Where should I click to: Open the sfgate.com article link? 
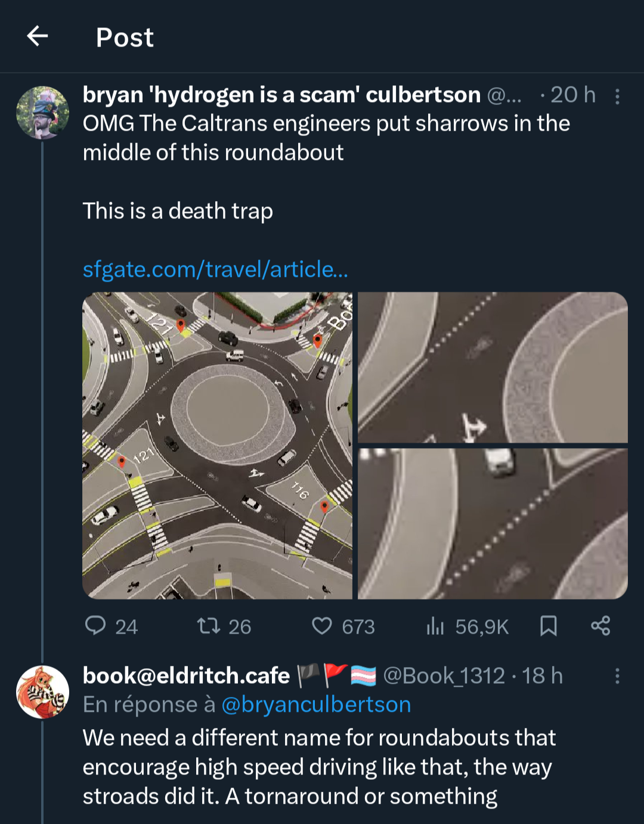(215, 270)
